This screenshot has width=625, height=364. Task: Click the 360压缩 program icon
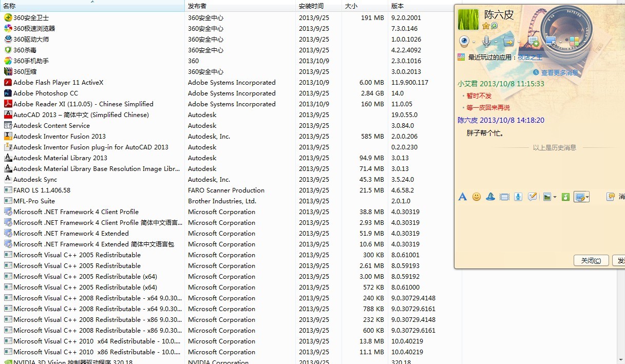pyautogui.click(x=8, y=71)
